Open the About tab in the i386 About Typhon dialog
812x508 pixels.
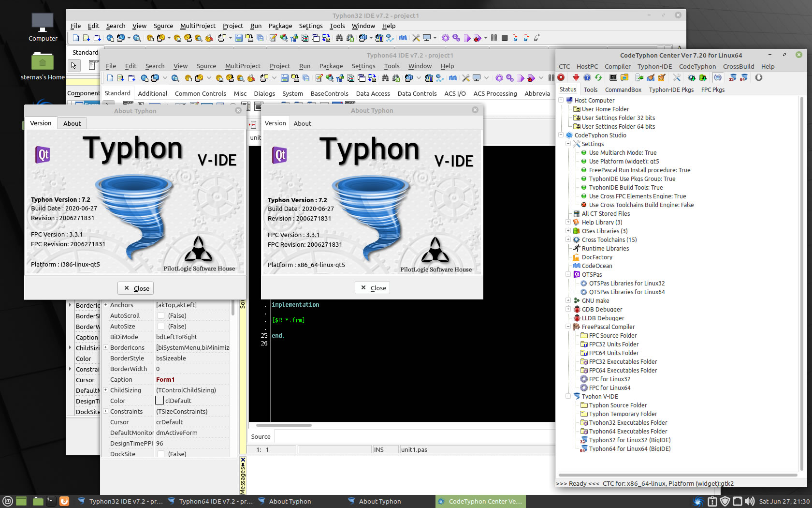pos(72,123)
